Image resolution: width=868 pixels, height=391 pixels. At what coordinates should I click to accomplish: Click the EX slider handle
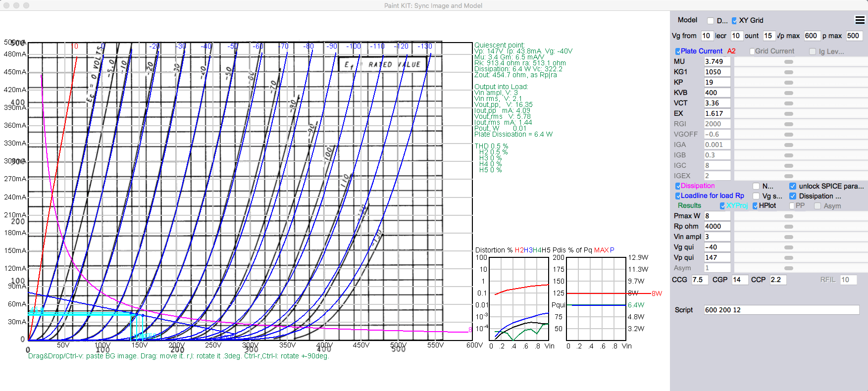click(789, 114)
